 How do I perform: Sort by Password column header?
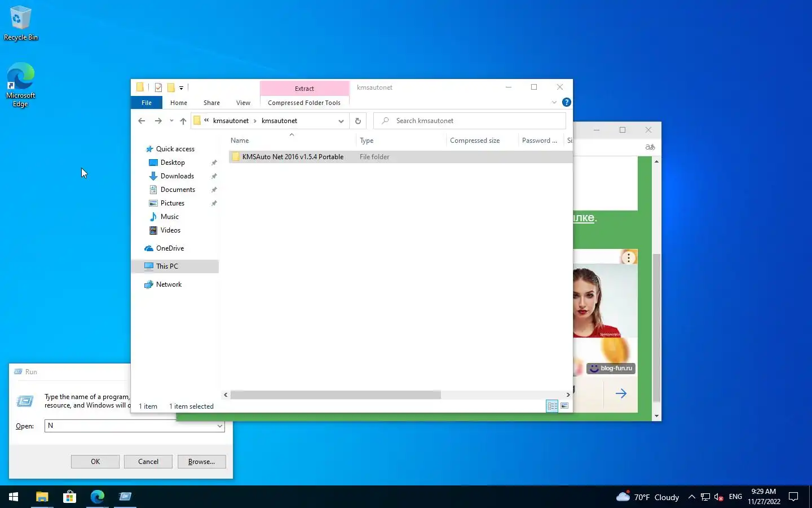coord(540,141)
